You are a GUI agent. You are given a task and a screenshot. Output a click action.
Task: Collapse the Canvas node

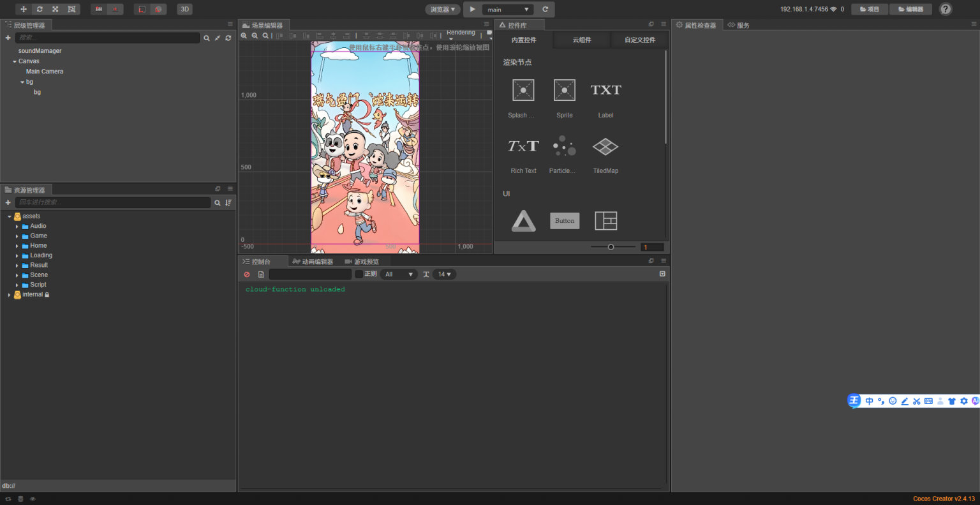15,61
